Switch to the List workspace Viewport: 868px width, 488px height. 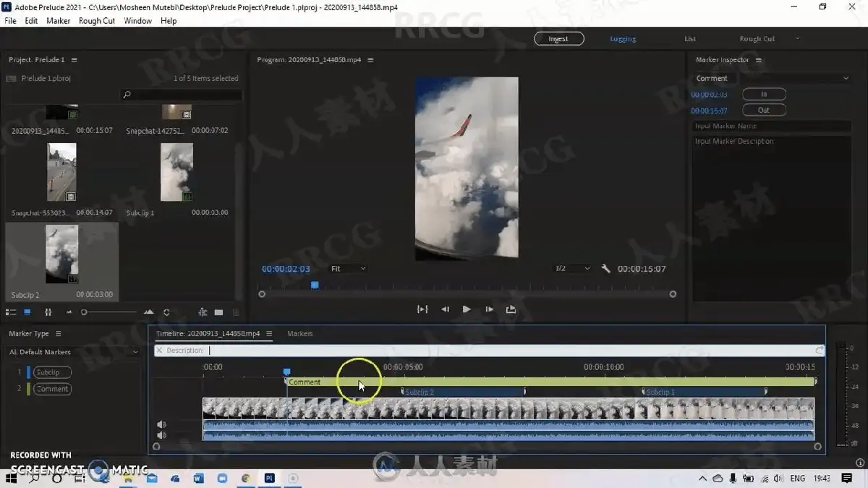pos(690,39)
